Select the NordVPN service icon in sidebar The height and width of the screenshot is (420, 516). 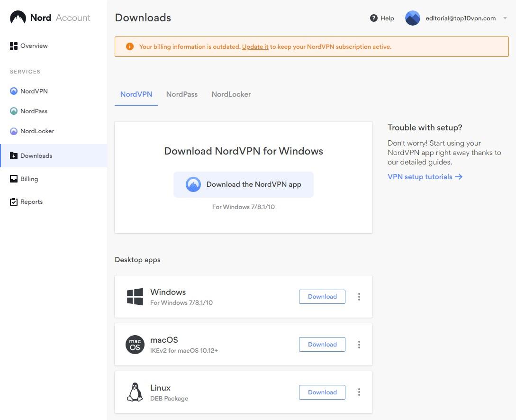13,91
